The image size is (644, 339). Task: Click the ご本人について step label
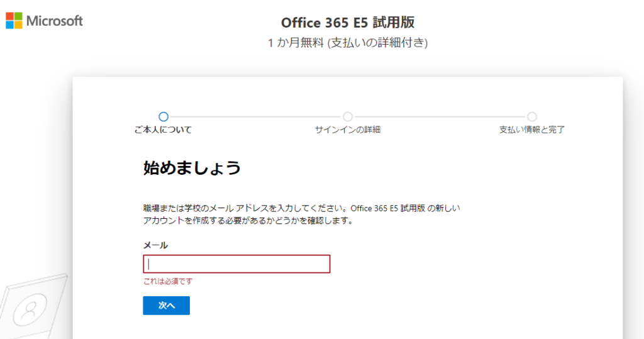click(163, 130)
